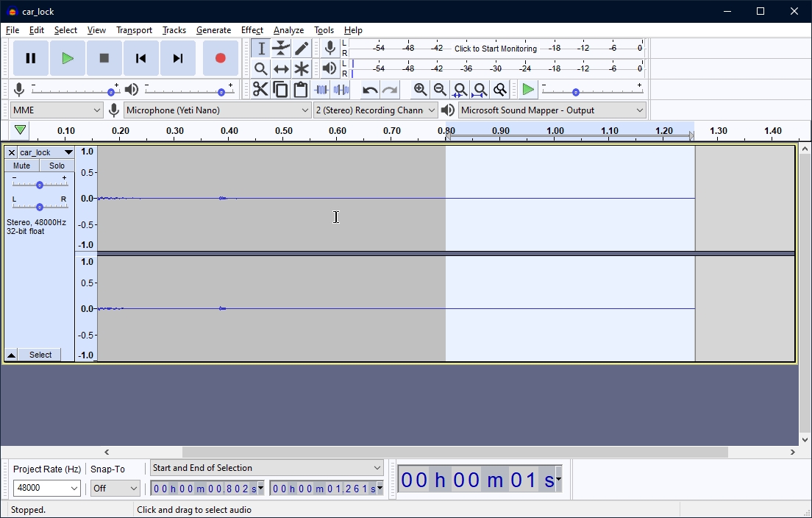Collapse the car_lock track with the arrow
812x518 pixels.
pos(11,355)
